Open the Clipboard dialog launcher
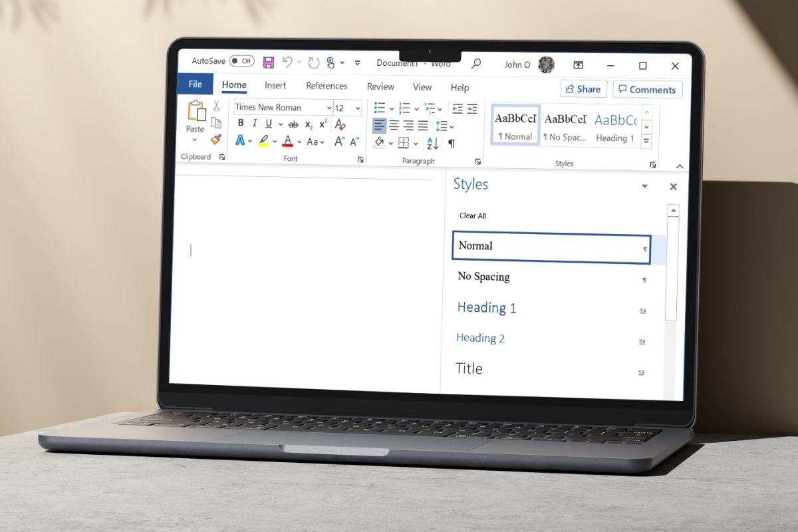The image size is (798, 532). 222,157
